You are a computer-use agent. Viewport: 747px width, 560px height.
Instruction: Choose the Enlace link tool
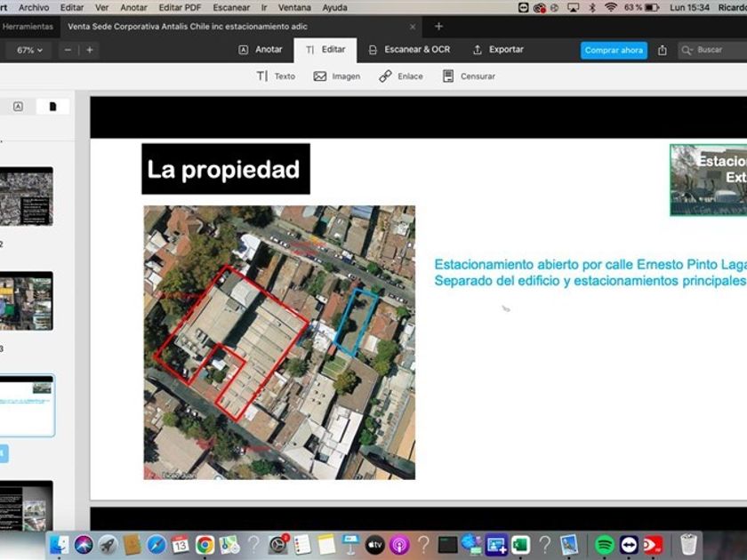tap(401, 76)
